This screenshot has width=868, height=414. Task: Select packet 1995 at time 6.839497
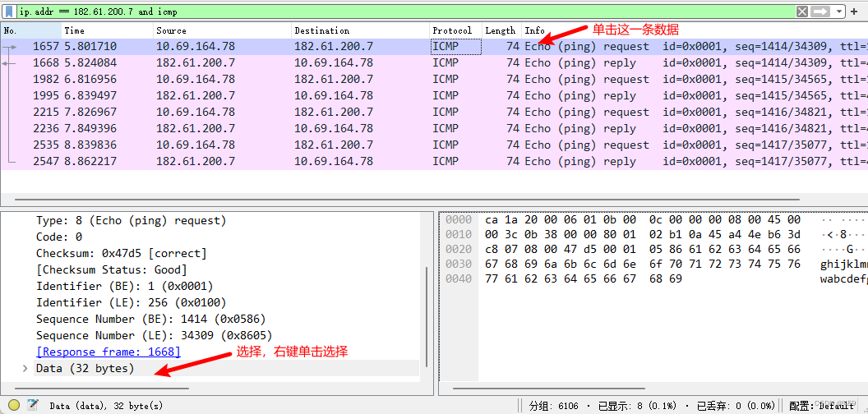click(434, 96)
